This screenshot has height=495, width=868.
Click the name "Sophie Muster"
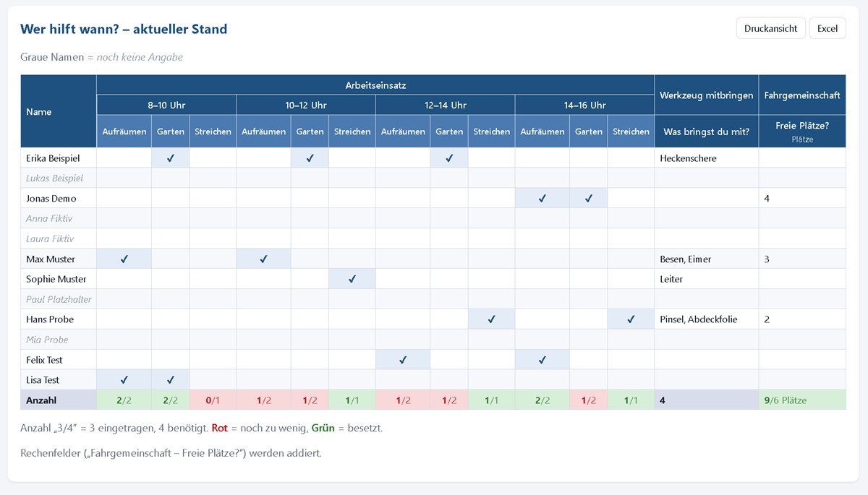point(56,280)
